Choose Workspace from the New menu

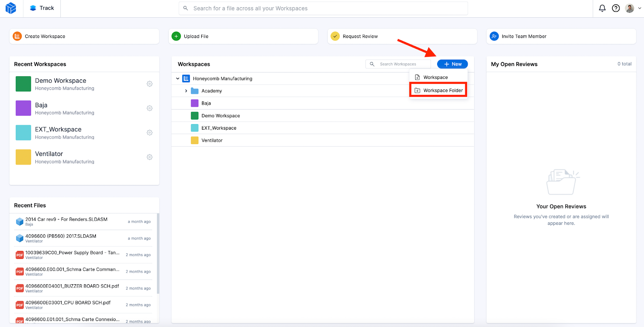point(436,77)
